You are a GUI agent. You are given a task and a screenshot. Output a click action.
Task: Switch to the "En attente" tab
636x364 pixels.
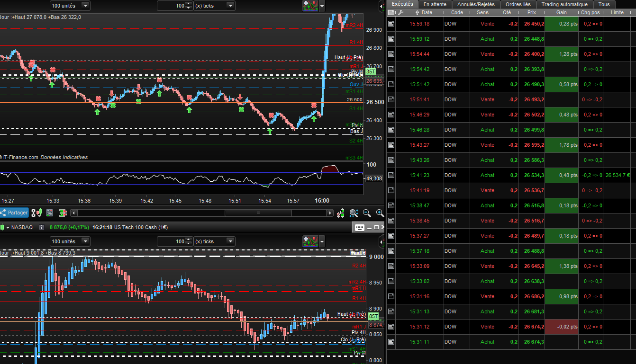435,4
